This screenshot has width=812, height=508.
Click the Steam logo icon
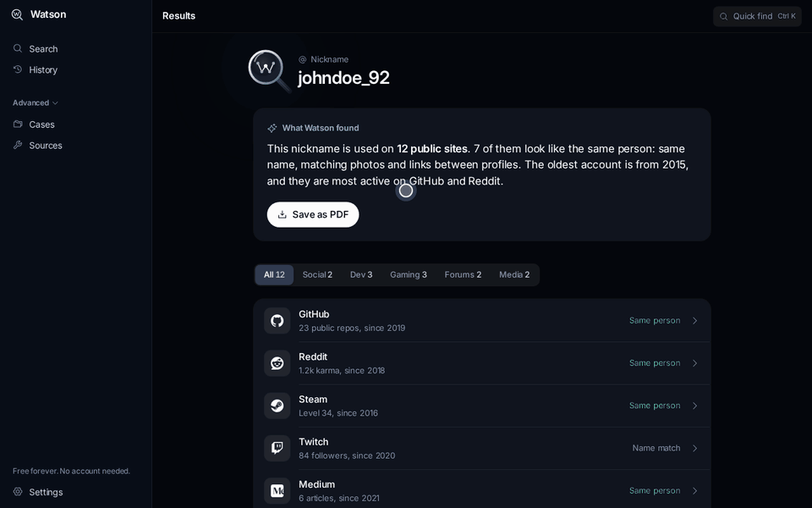tap(277, 406)
